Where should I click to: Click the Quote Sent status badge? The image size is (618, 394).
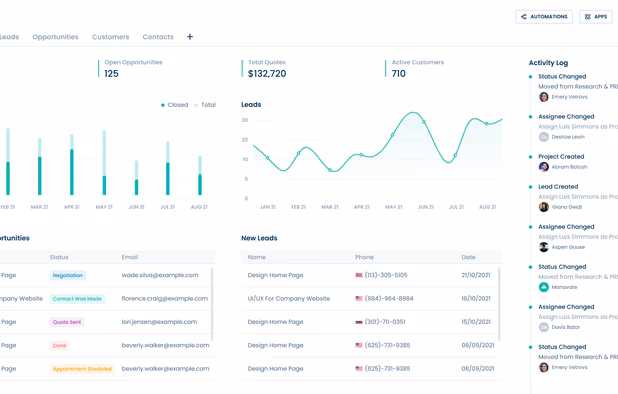[x=67, y=322]
